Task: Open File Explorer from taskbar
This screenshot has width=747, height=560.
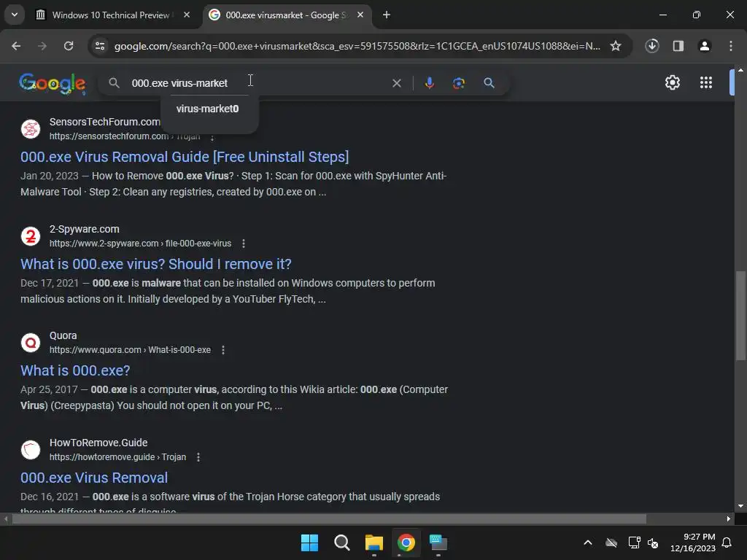Action: pos(374,542)
